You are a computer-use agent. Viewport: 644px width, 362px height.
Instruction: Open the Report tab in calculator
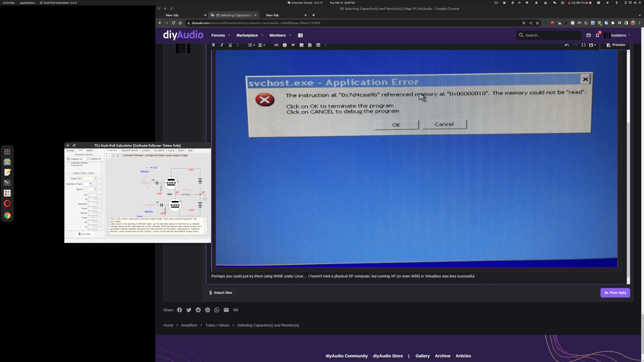tap(90, 150)
